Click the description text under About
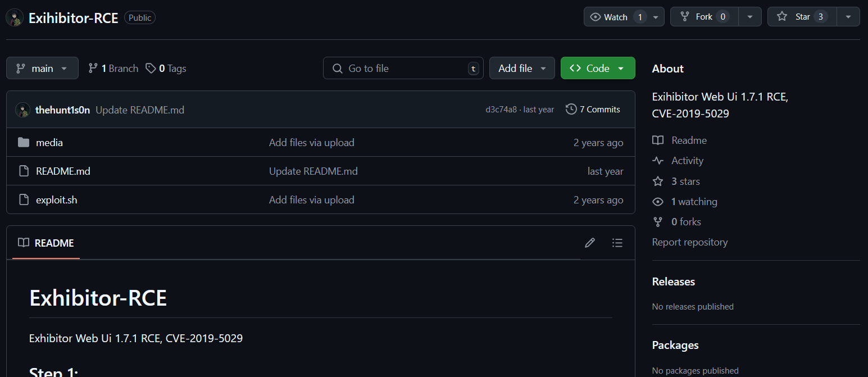This screenshot has width=868, height=377. pos(720,105)
